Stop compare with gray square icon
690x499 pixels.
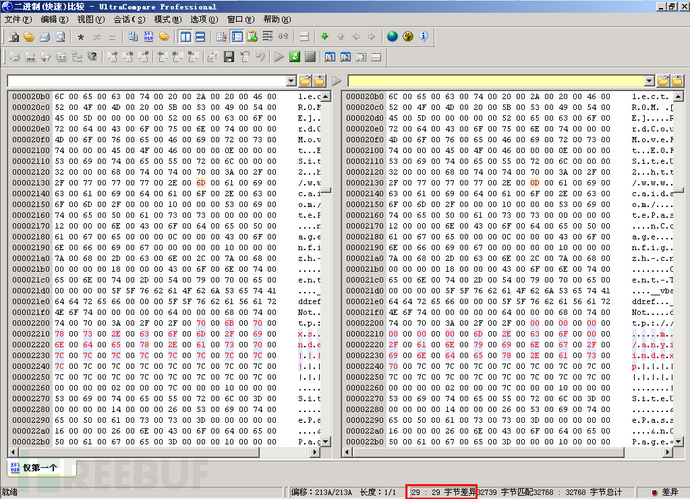(310, 57)
